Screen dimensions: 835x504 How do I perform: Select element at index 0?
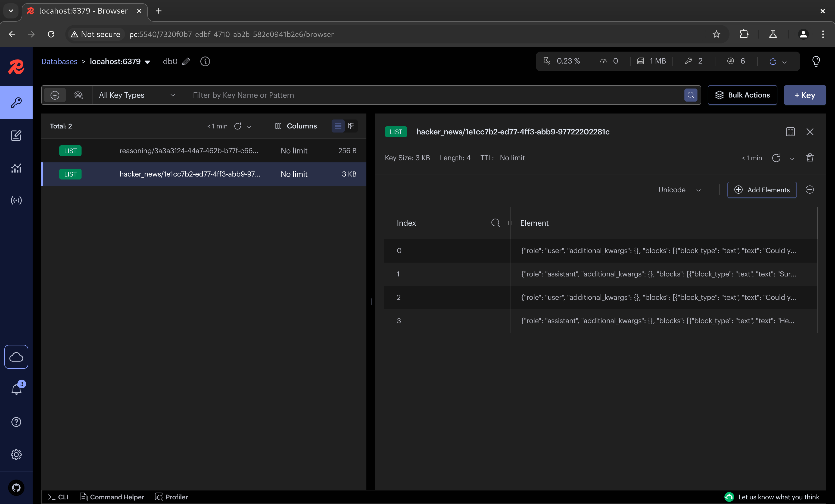point(600,251)
